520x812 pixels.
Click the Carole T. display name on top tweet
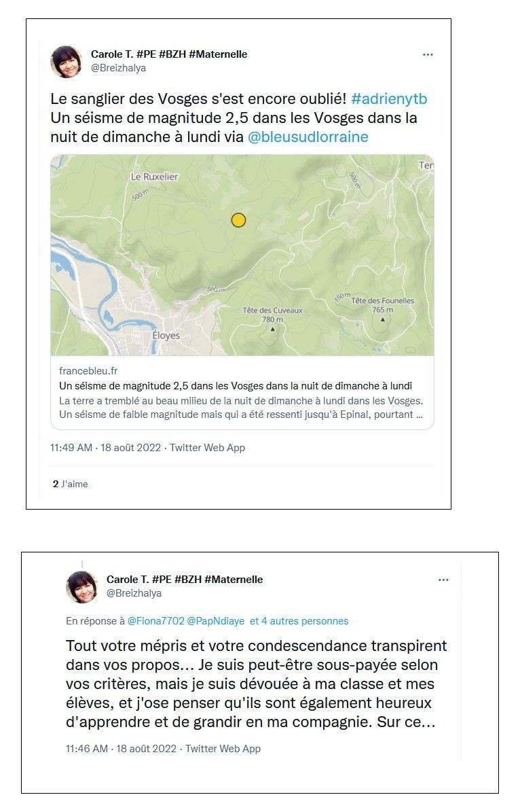click(169, 54)
